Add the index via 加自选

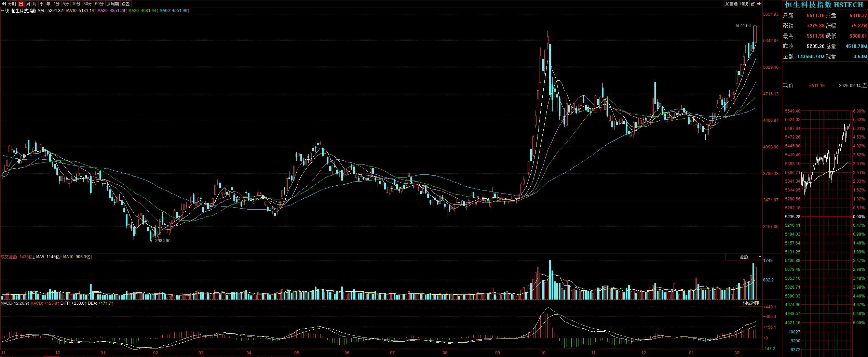click(x=731, y=4)
